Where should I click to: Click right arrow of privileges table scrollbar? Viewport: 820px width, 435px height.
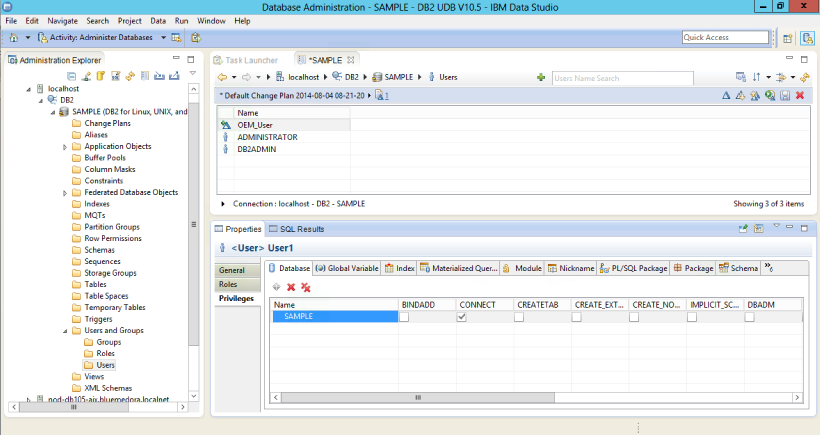coord(797,398)
